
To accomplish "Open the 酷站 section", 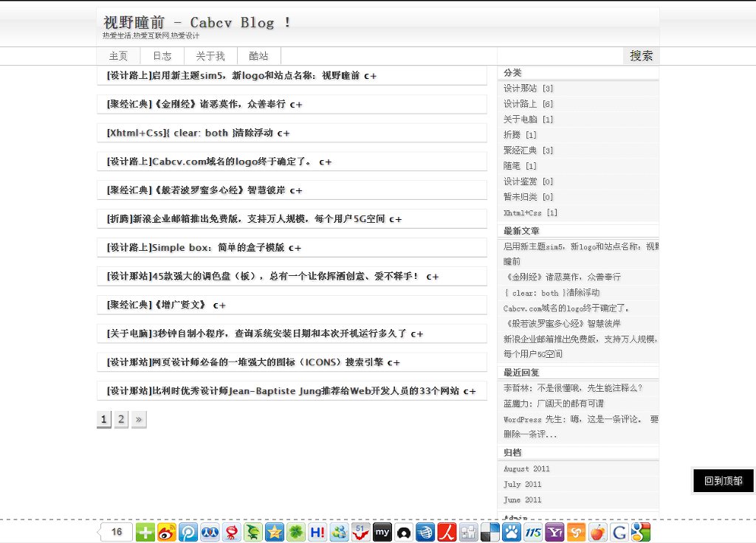I will pyautogui.click(x=258, y=55).
